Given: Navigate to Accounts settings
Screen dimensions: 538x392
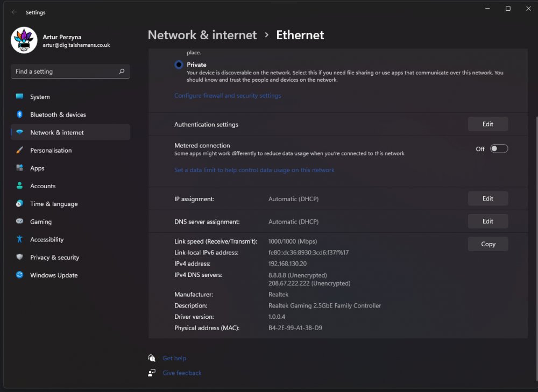Looking at the screenshot, I should pyautogui.click(x=70, y=186).
